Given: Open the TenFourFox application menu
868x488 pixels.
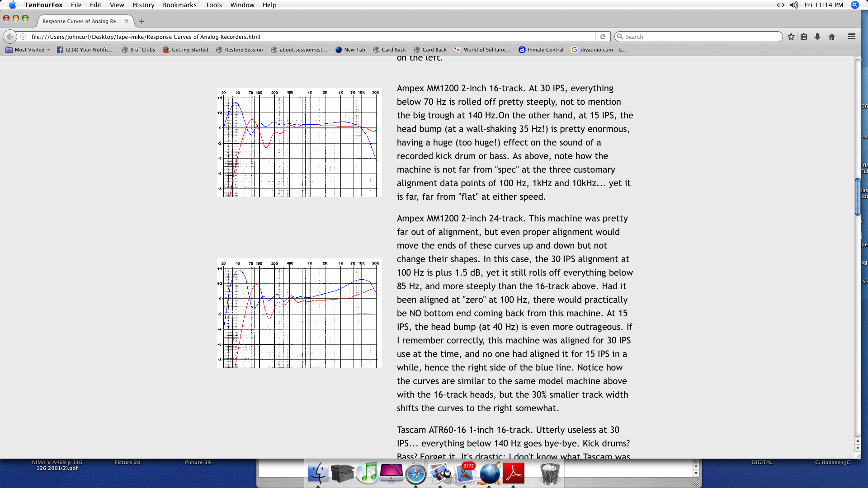Looking at the screenshot, I should (43, 5).
